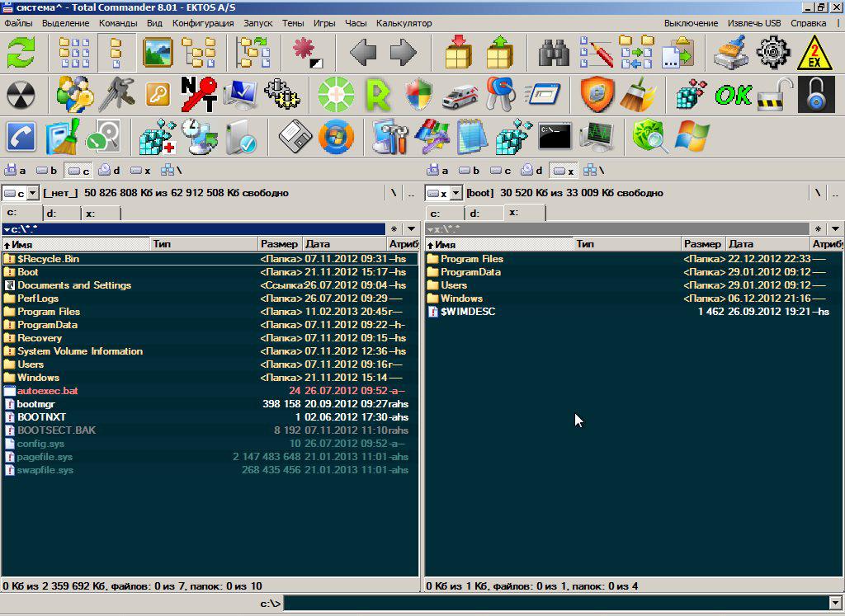Click the radioactive disc icon
This screenshot has height=616, width=845.
(21, 95)
